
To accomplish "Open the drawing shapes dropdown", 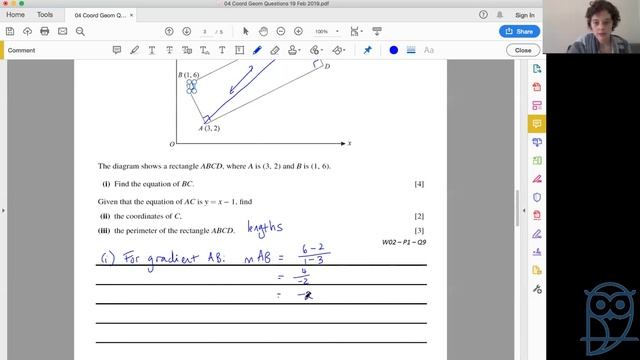I will tap(338, 50).
